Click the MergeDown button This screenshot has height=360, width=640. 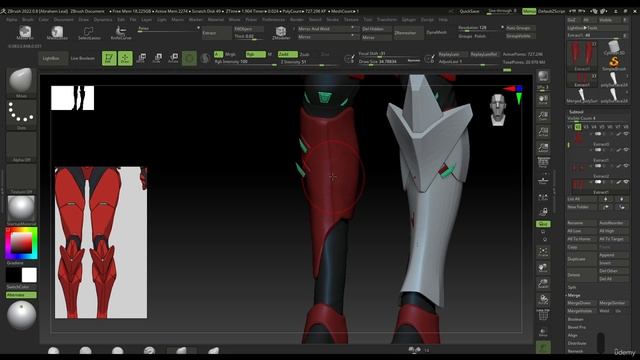(581, 303)
